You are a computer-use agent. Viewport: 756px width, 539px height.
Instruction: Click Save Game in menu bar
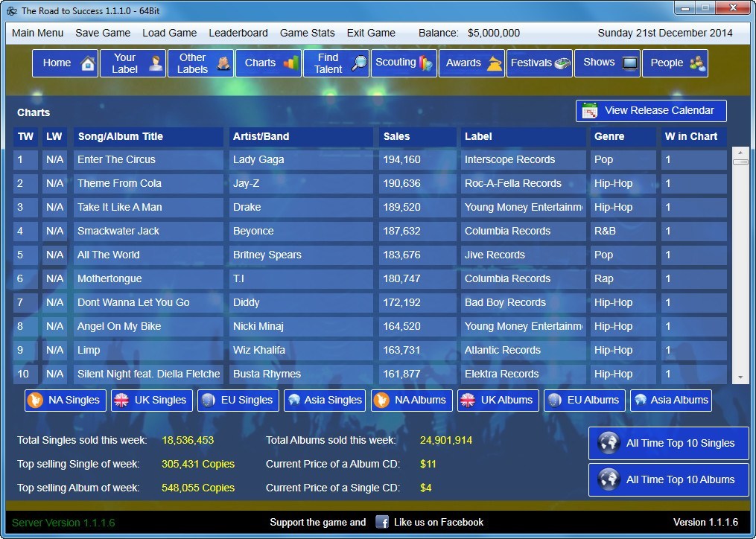coord(103,33)
